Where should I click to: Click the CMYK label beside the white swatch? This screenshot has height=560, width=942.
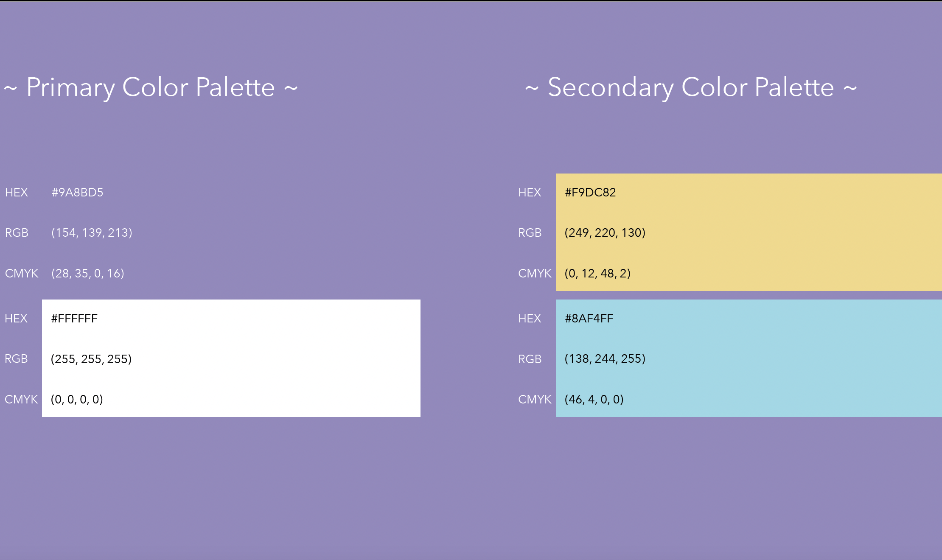(x=21, y=400)
